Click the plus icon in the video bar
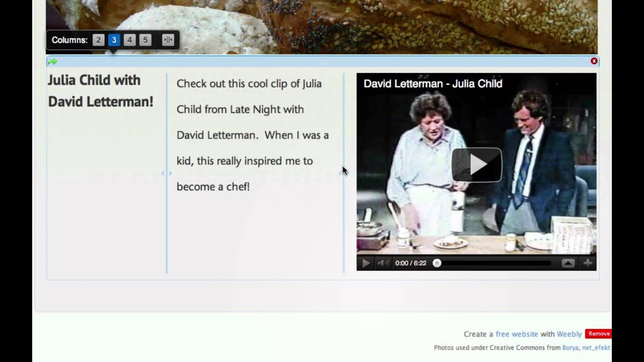Viewport: 644px width, 362px height. click(x=588, y=263)
